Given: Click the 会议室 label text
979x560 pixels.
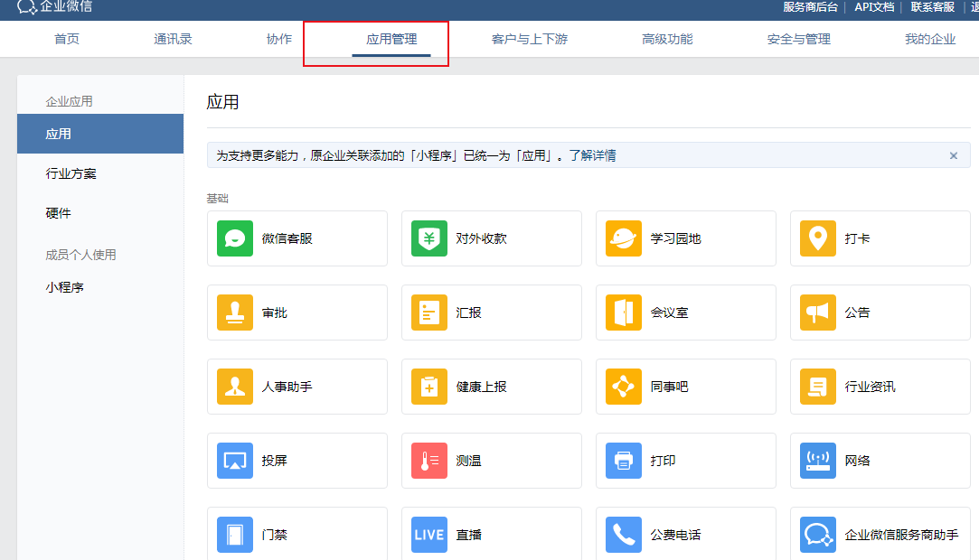Looking at the screenshot, I should point(669,313).
